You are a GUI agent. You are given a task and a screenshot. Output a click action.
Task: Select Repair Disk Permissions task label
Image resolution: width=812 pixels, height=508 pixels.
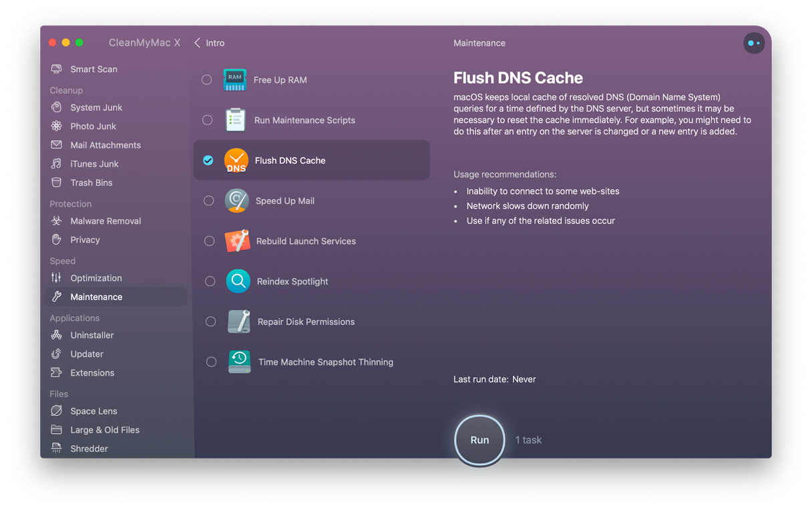tap(306, 322)
